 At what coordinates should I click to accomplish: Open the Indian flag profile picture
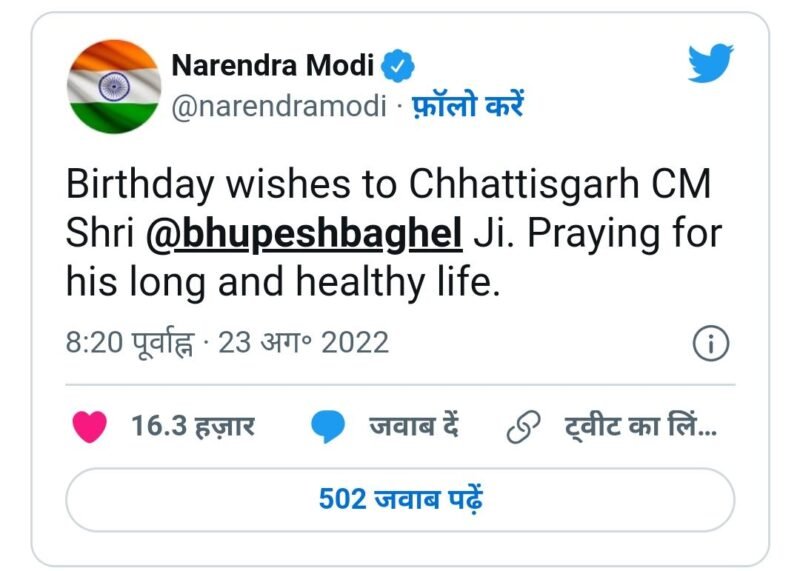coord(113,87)
